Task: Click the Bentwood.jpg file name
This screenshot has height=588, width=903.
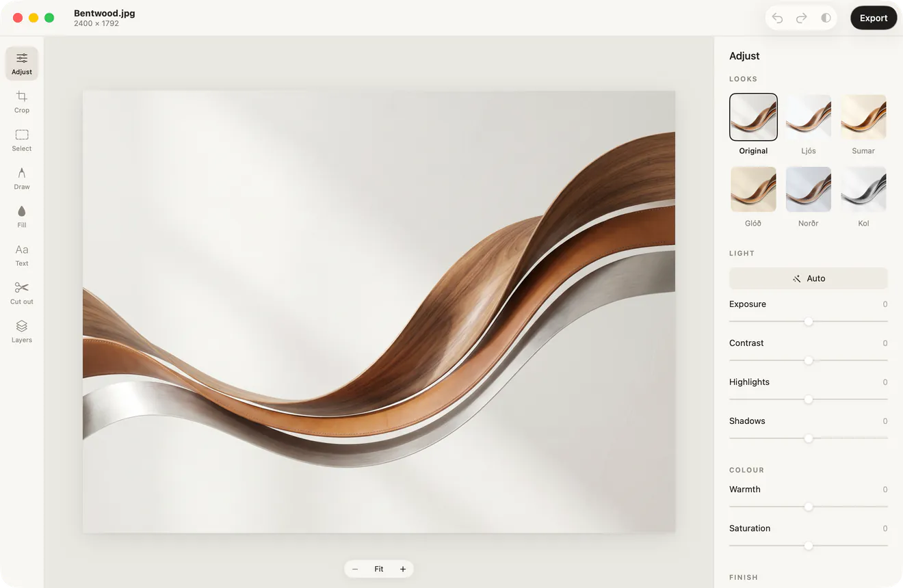Action: click(105, 13)
